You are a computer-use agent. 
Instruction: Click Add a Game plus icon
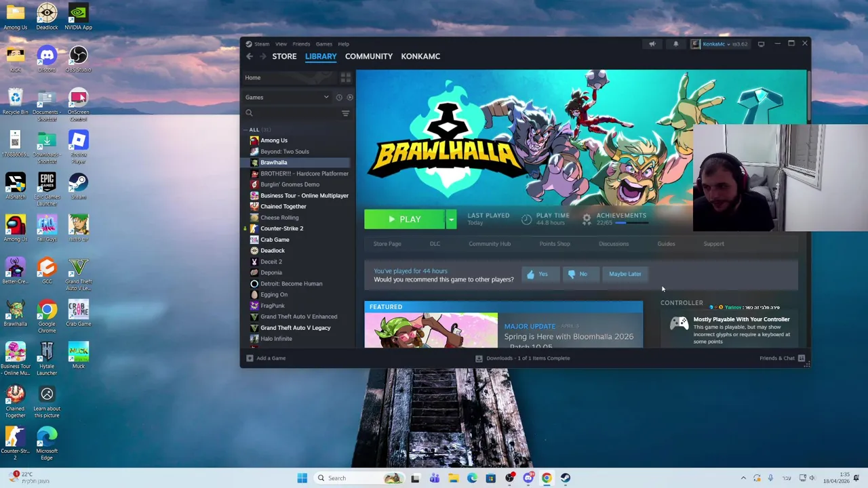[x=250, y=358]
